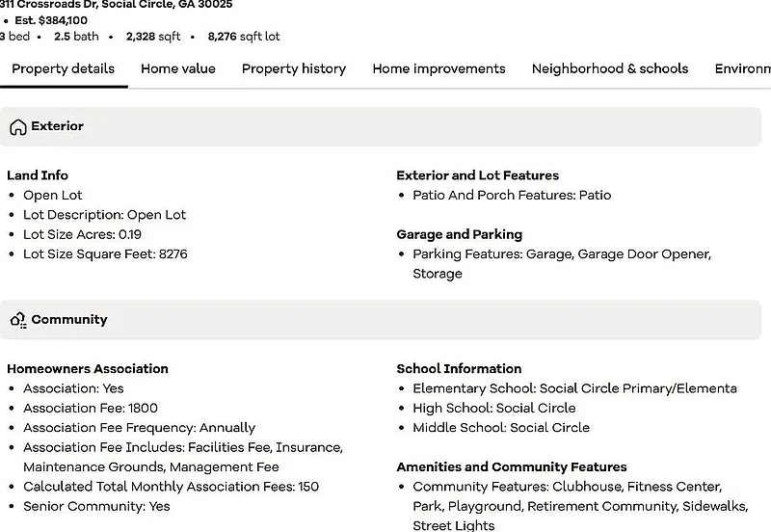The height and width of the screenshot is (532, 771).
Task: Click the house icon beside Exterior
Action: pos(17,127)
